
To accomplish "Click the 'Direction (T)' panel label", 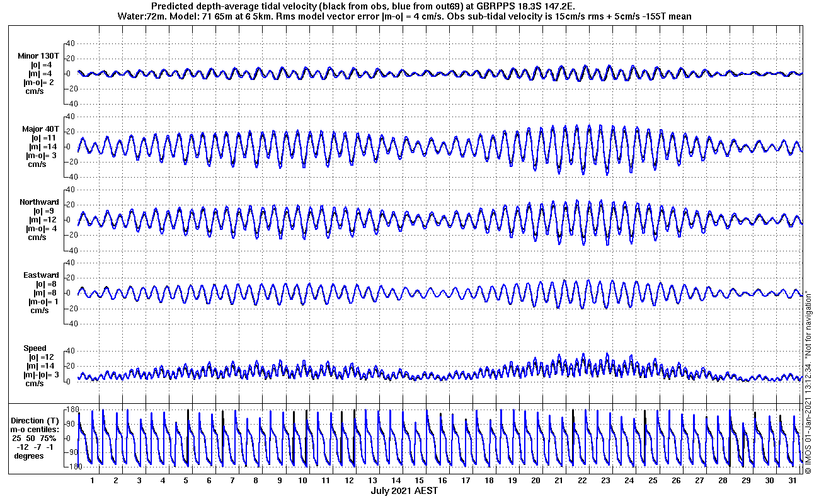I will 36,421.
